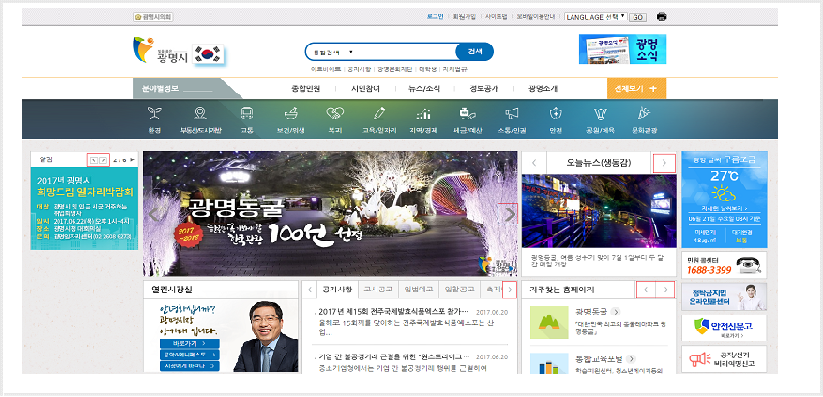Open the 광명소식 newsletter banner
Screen dimensions: 823x397
click(622, 49)
